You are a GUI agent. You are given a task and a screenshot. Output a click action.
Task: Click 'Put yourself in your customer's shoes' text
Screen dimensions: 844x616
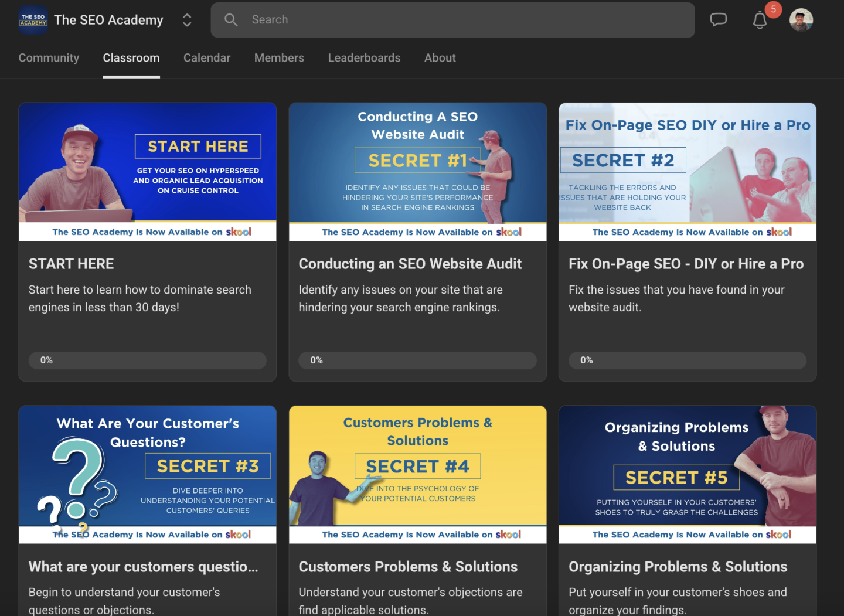[x=678, y=601]
